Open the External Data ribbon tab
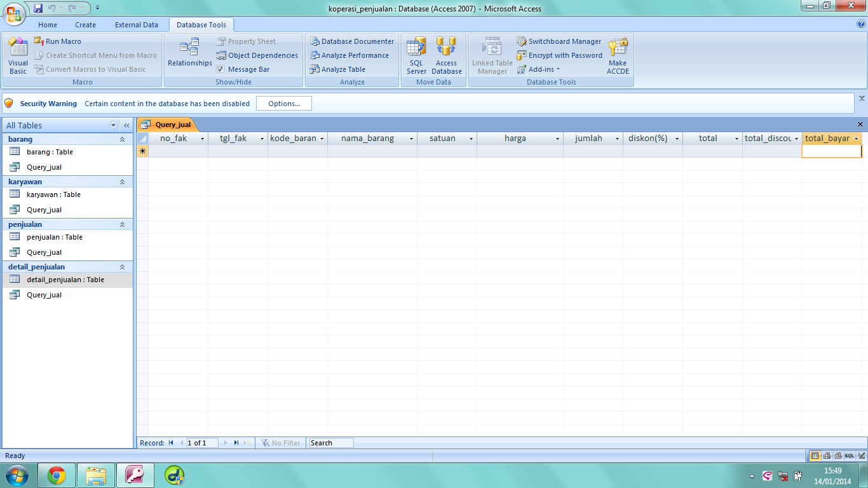 click(137, 25)
